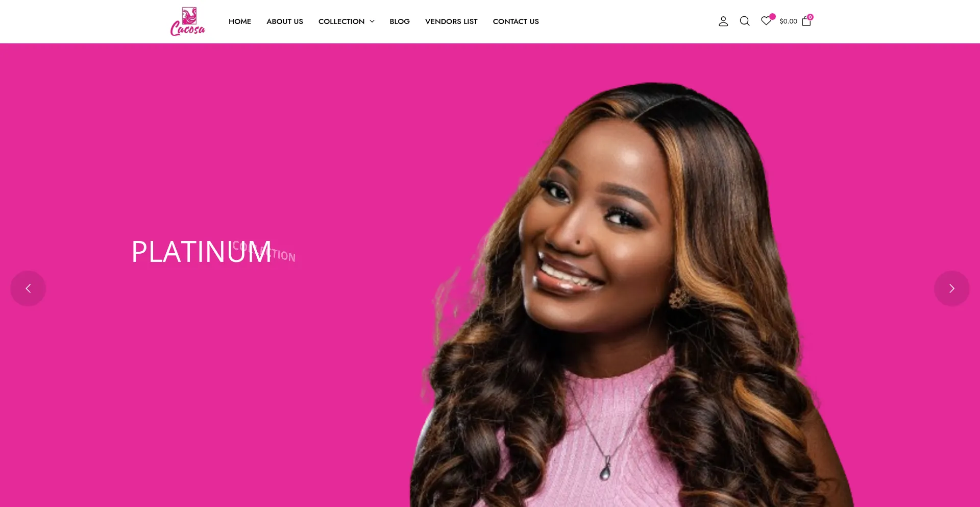Go to previous slide with left arrow

28,288
